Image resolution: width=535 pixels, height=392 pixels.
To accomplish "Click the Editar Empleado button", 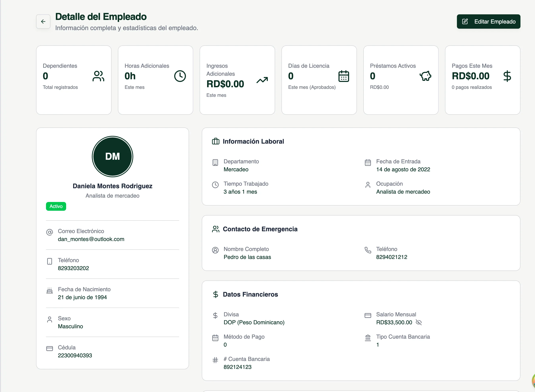I will (x=488, y=22).
